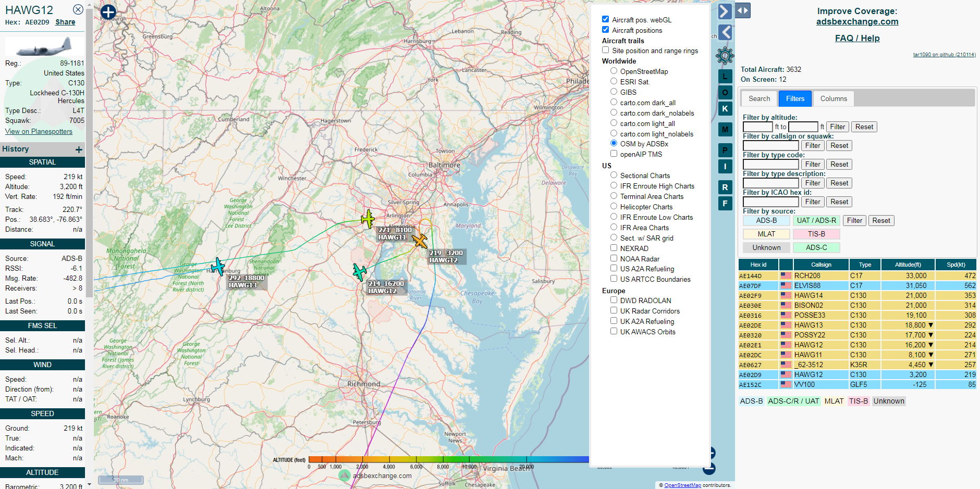Switch to the Search tab
980x489 pixels.
point(759,98)
